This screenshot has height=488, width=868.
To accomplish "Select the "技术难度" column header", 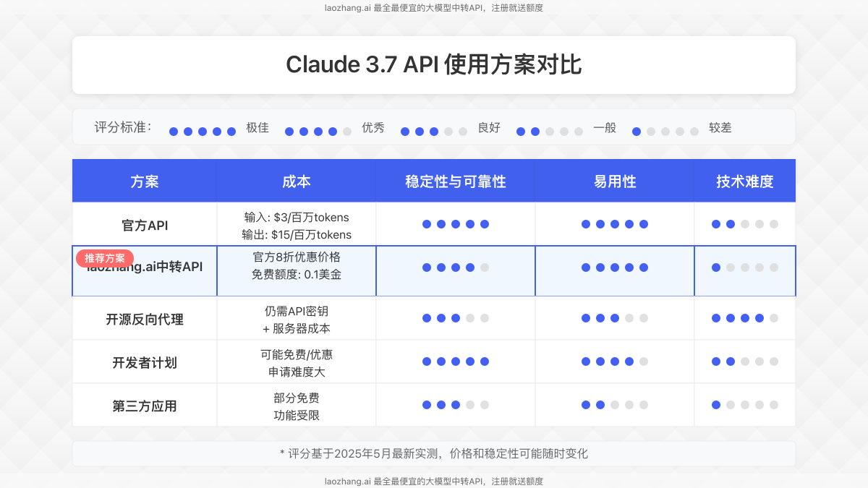I will pyautogui.click(x=745, y=181).
